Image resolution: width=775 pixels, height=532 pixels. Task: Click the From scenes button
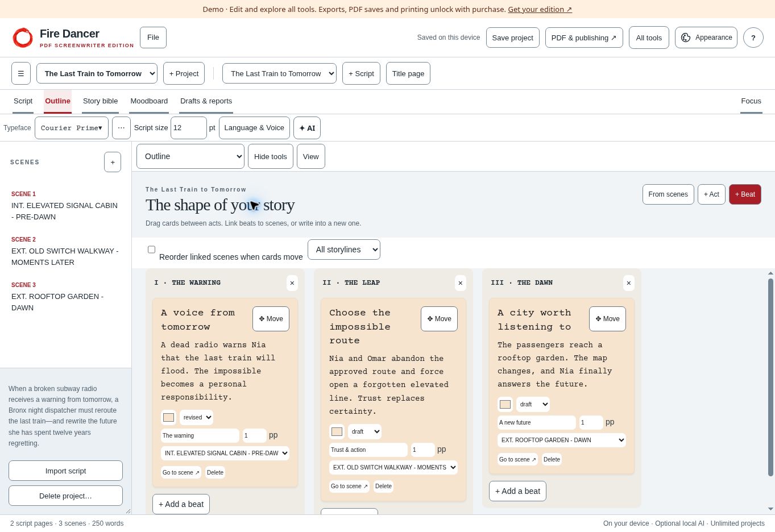[668, 194]
